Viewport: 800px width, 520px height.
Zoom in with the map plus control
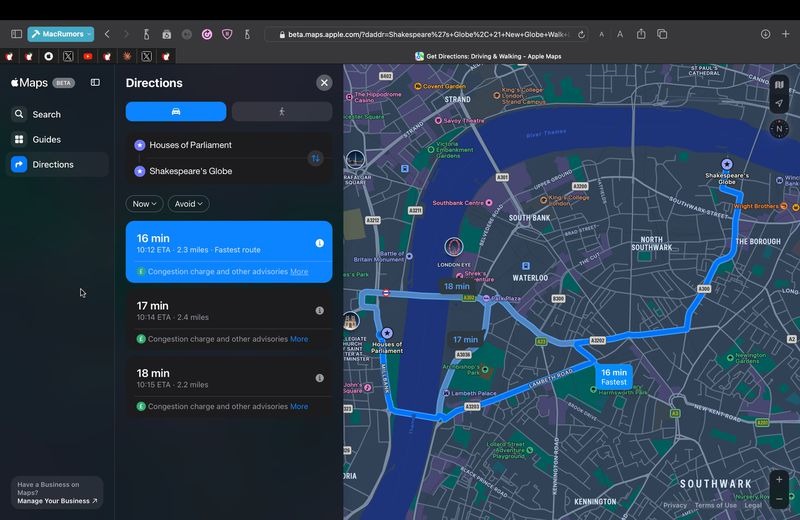(x=779, y=480)
